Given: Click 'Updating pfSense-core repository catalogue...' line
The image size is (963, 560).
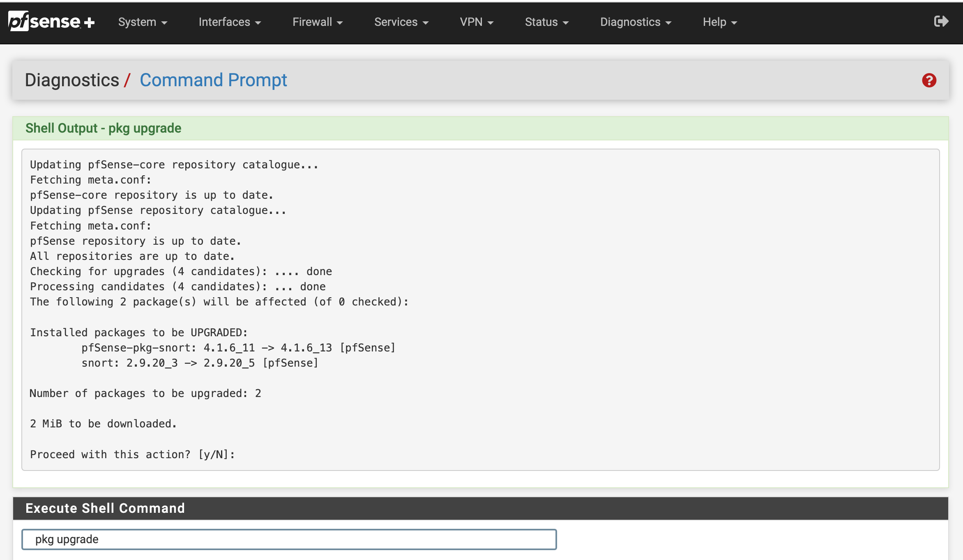Looking at the screenshot, I should pos(174,165).
